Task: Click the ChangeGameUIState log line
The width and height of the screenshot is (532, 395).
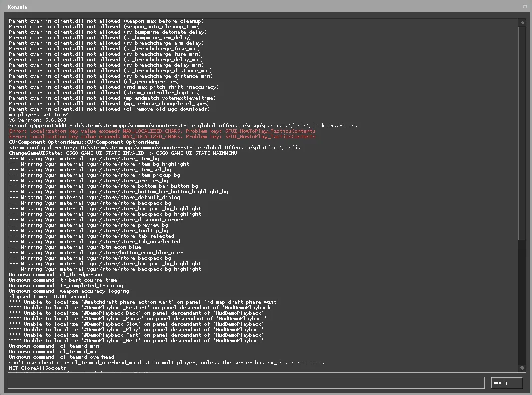Action: pyautogui.click(x=123, y=153)
